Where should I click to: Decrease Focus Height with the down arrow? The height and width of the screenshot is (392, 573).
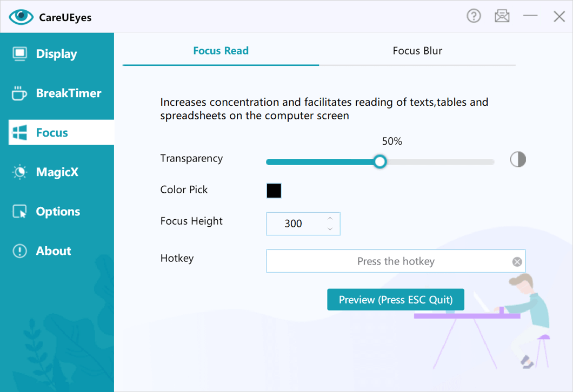[330, 229]
